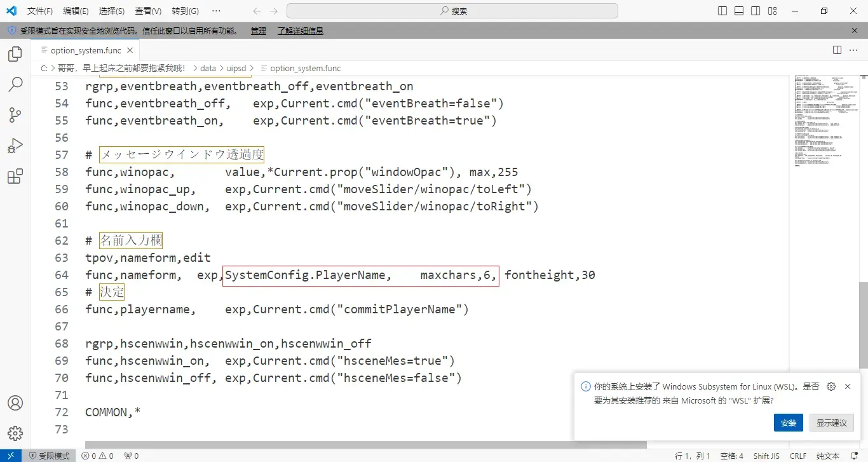Open the Accounts icon in activity bar

pyautogui.click(x=15, y=403)
